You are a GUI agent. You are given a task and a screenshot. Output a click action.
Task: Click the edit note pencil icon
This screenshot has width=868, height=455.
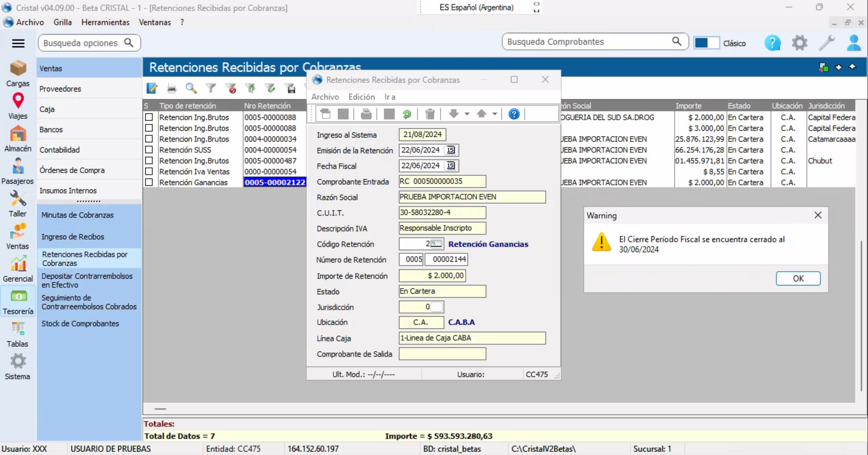click(x=152, y=89)
